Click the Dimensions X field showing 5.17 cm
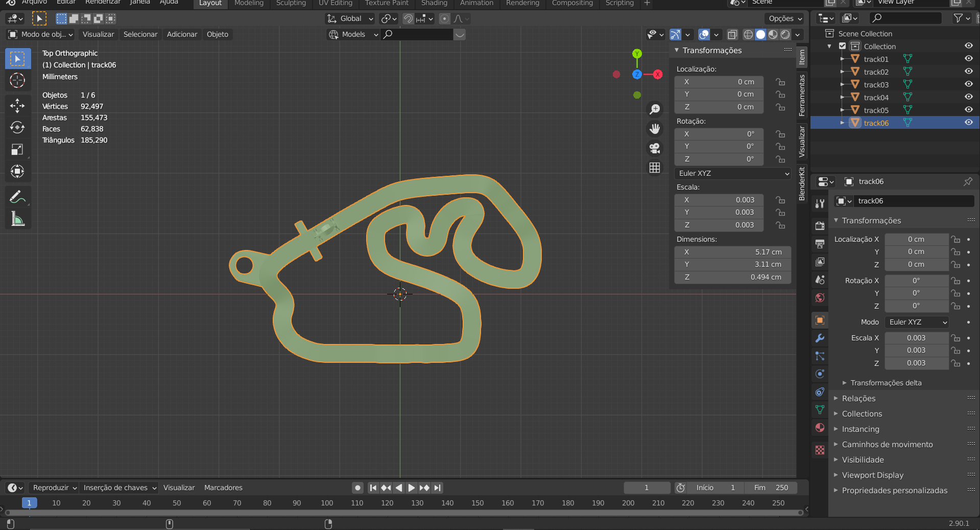The height and width of the screenshot is (530, 980). click(x=732, y=252)
